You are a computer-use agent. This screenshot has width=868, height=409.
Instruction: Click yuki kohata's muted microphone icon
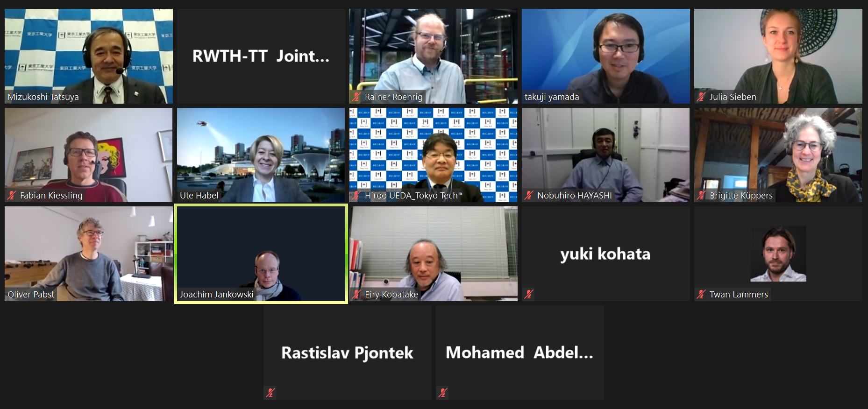click(x=529, y=295)
